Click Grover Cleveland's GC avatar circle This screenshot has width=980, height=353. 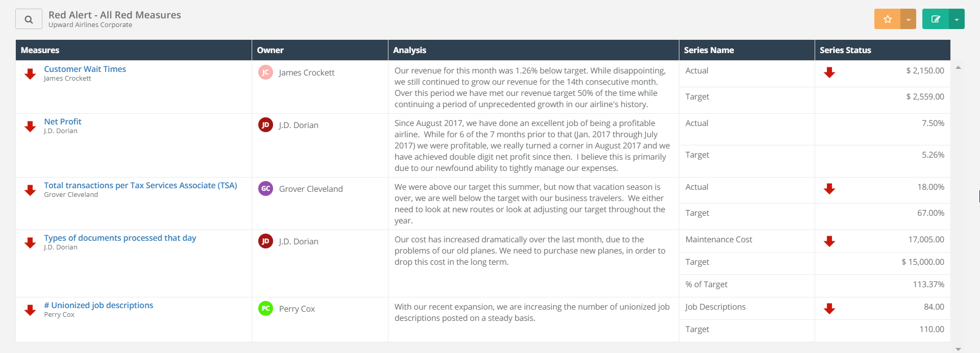(265, 188)
